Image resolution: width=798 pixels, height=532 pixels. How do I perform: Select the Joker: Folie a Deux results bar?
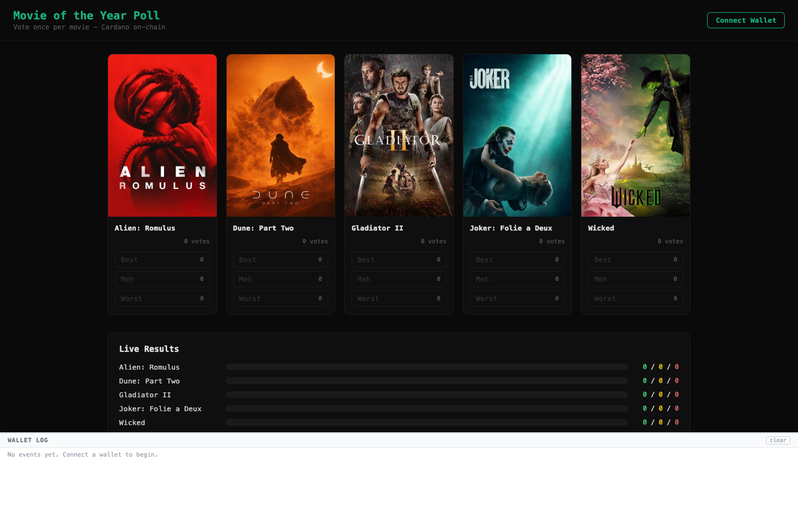[x=427, y=408]
